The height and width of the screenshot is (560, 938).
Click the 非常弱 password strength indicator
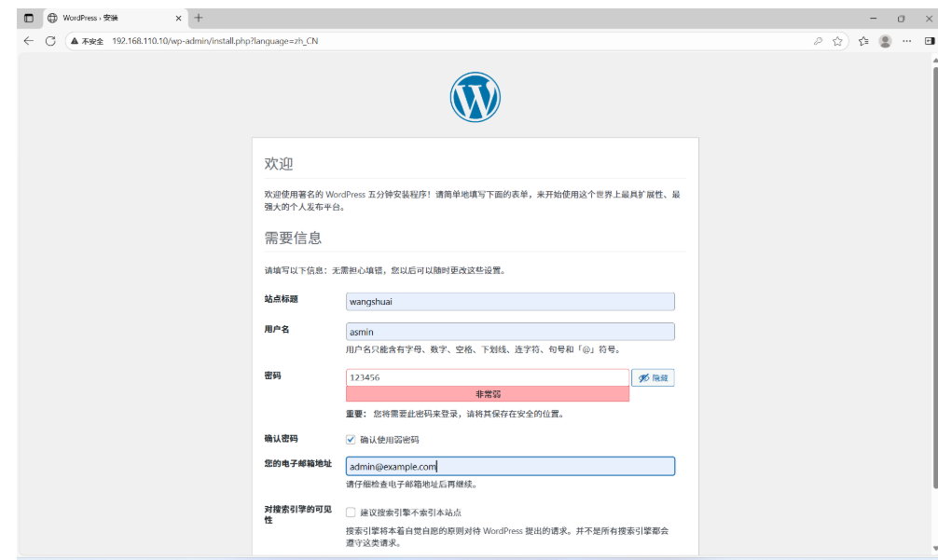click(488, 394)
